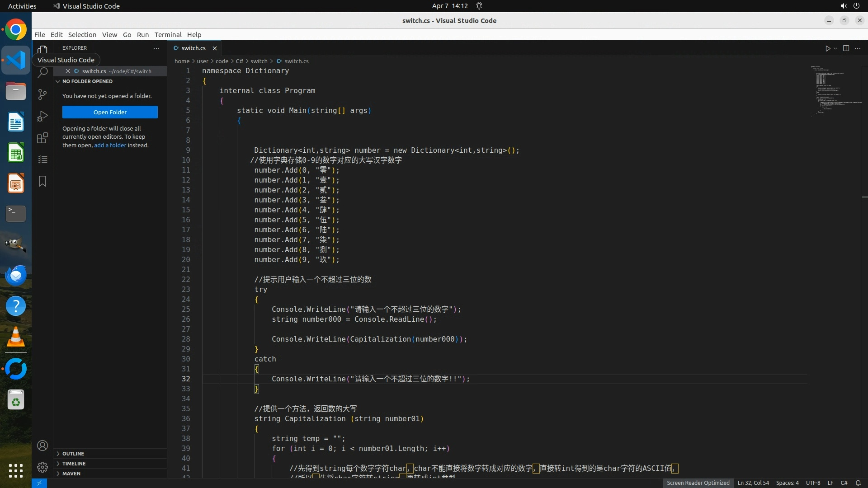The image size is (868, 488).
Task: Expand the Outline section
Action: tap(73, 454)
